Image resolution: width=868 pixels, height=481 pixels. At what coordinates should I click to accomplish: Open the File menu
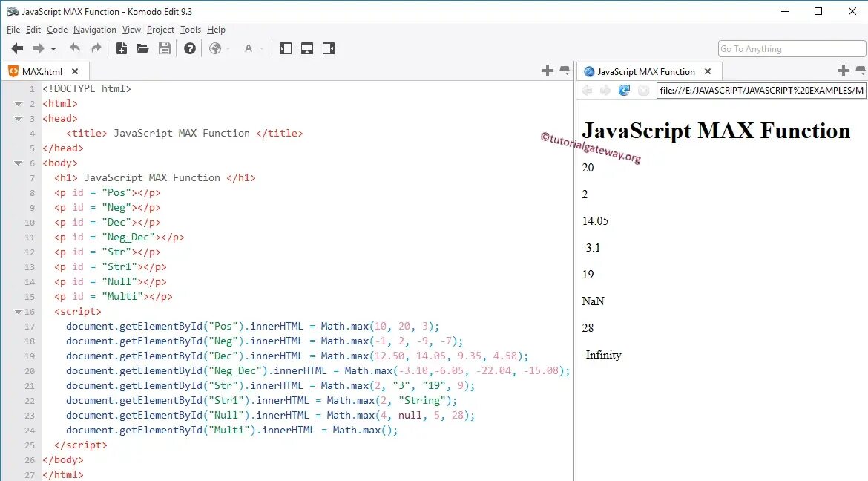pyautogui.click(x=13, y=30)
